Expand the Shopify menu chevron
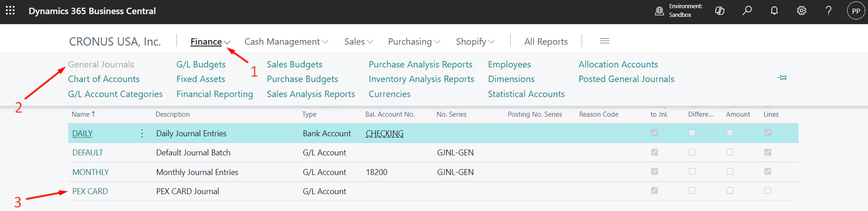 [492, 42]
